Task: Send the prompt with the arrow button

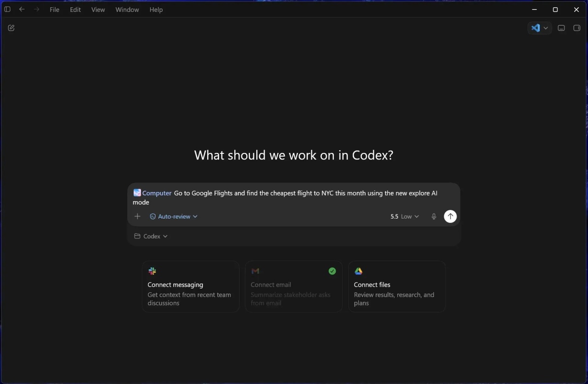Action: tap(450, 216)
